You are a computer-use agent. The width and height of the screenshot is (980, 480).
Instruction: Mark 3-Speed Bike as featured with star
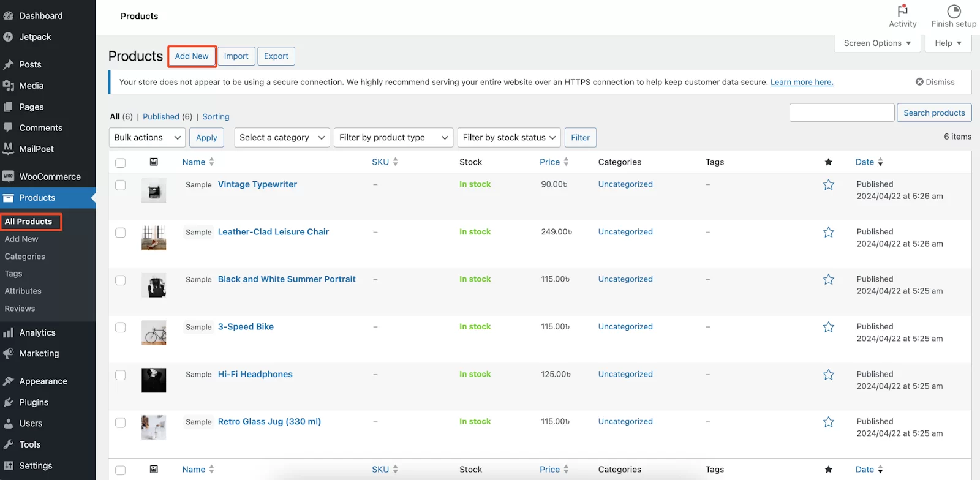829,327
